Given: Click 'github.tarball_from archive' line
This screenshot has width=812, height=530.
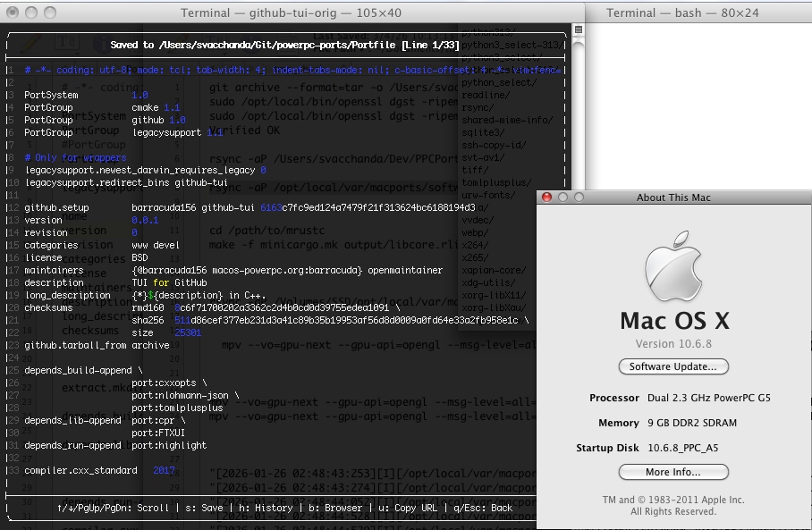Looking at the screenshot, I should coord(97,345).
